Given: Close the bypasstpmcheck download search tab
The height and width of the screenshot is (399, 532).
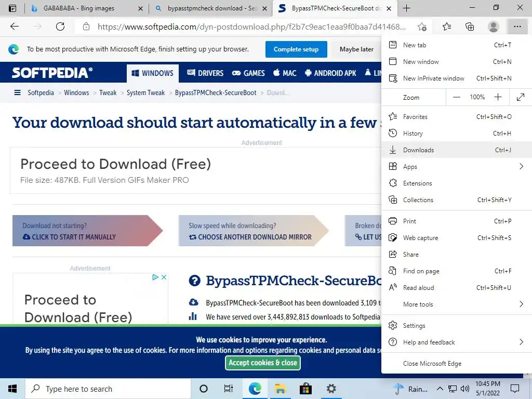Looking at the screenshot, I should 265,8.
